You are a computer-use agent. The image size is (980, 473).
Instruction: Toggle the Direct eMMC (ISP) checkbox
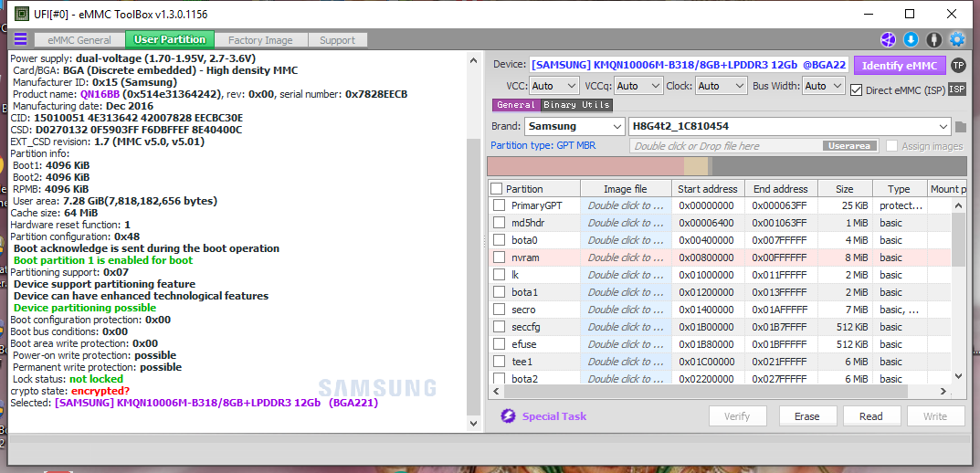click(x=857, y=90)
